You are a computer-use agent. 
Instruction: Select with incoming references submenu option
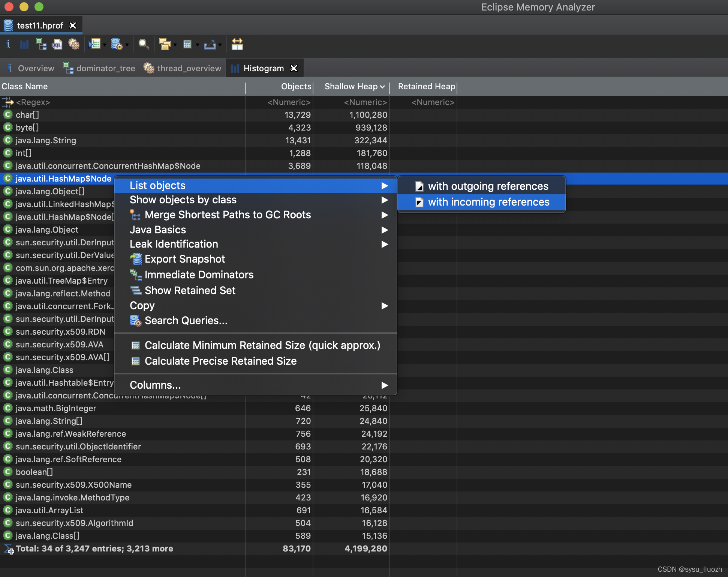coord(482,202)
